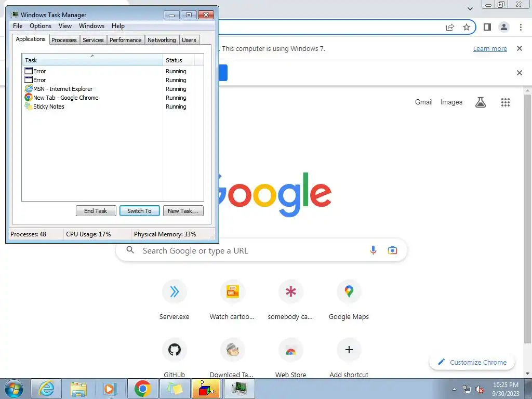This screenshot has height=399, width=532.
Task: Click the Physical Memory: 33% status
Action: 165,234
